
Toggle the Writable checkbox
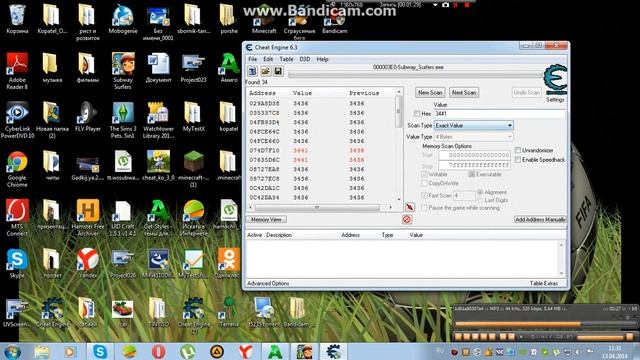click(424, 174)
